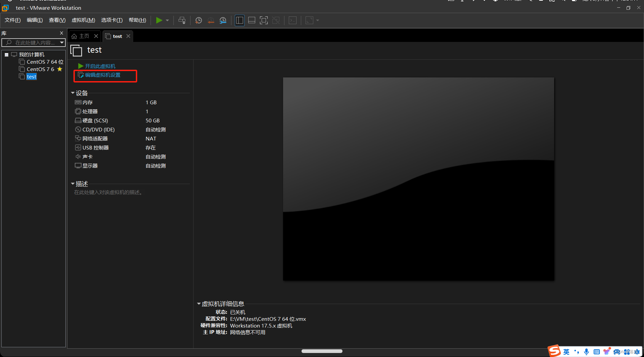Collapse the 设备 section
The width and height of the screenshot is (644, 357).
(73, 93)
